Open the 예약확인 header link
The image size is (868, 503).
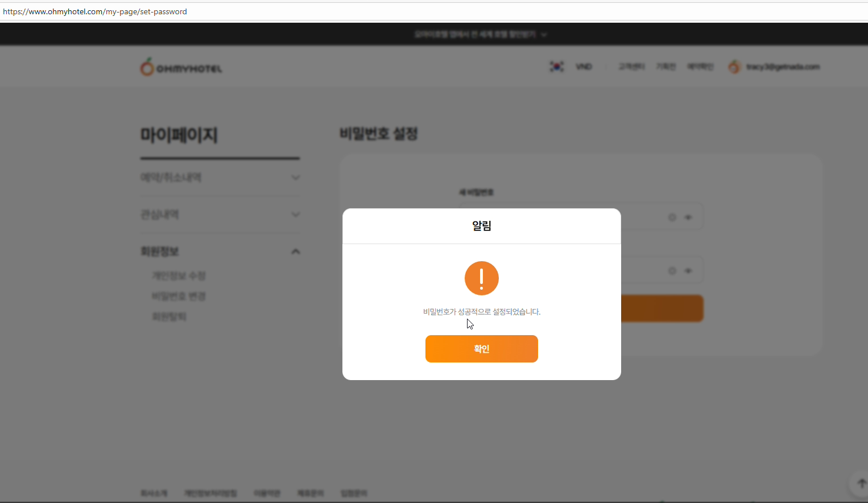[700, 67]
